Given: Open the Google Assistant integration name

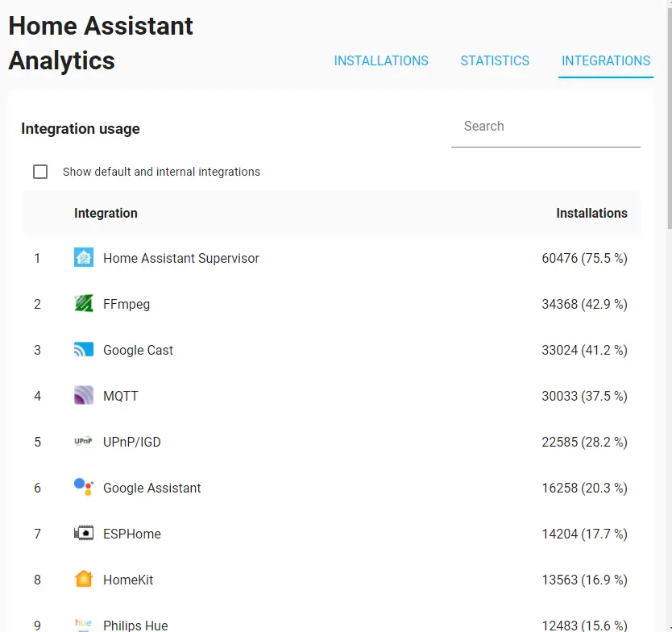Looking at the screenshot, I should click(x=151, y=488).
